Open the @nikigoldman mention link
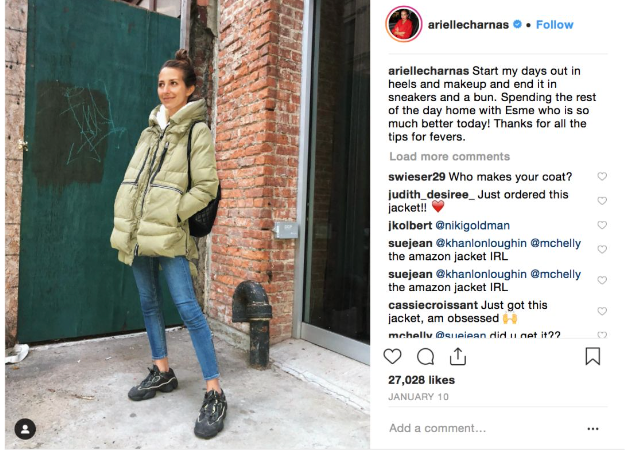The width and height of the screenshot is (636, 454). coord(472,226)
